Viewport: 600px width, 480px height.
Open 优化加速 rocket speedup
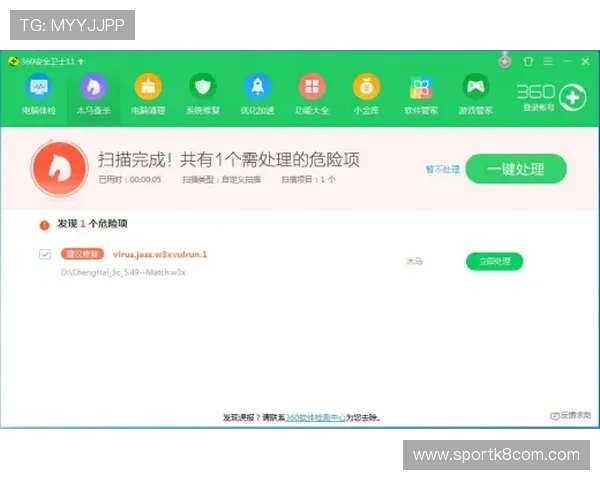click(x=258, y=94)
